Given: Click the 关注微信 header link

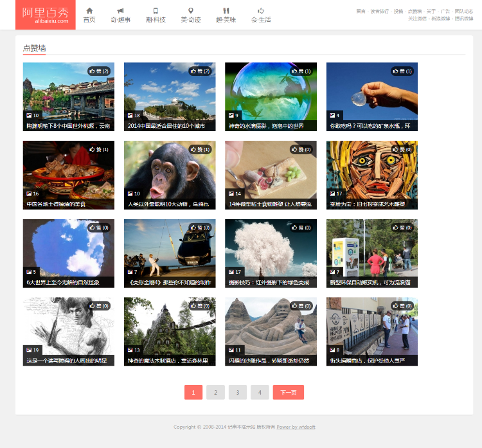Looking at the screenshot, I should pos(417,19).
